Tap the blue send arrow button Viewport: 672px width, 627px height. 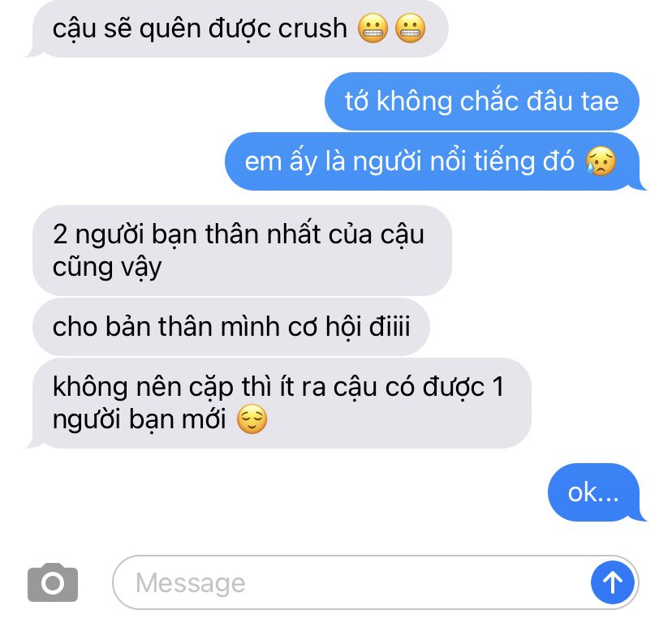(612, 582)
